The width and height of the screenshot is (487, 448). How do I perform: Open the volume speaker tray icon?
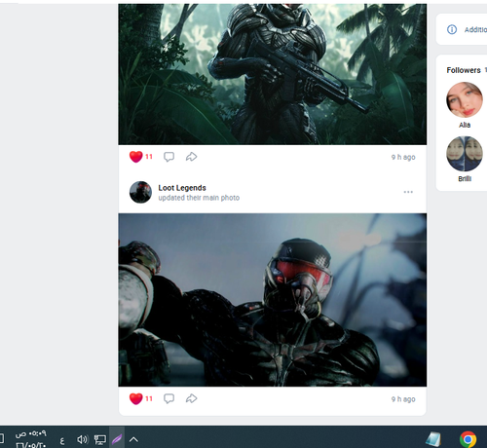pyautogui.click(x=82, y=440)
